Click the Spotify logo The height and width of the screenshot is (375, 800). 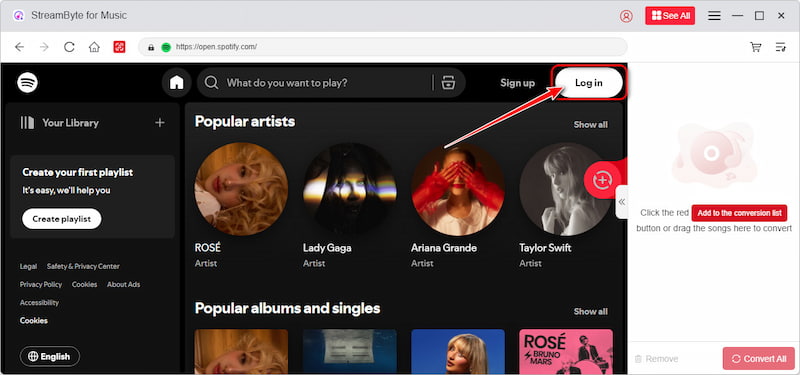point(28,82)
